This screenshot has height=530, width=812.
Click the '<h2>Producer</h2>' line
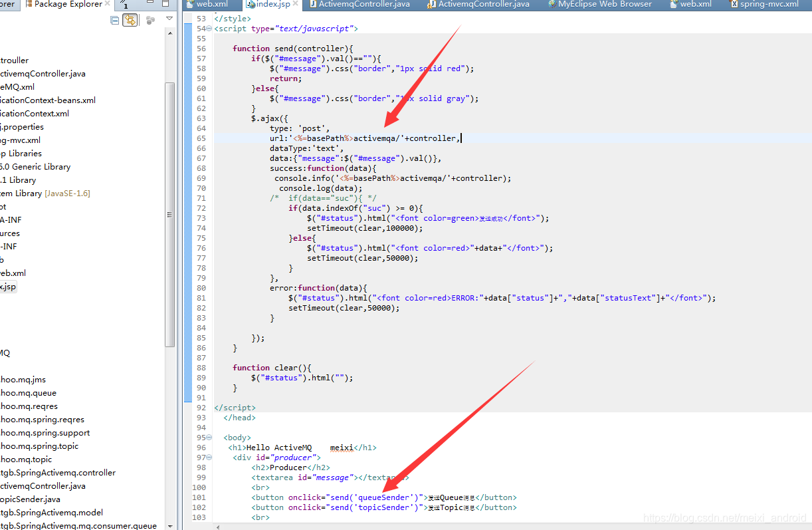[x=290, y=467]
